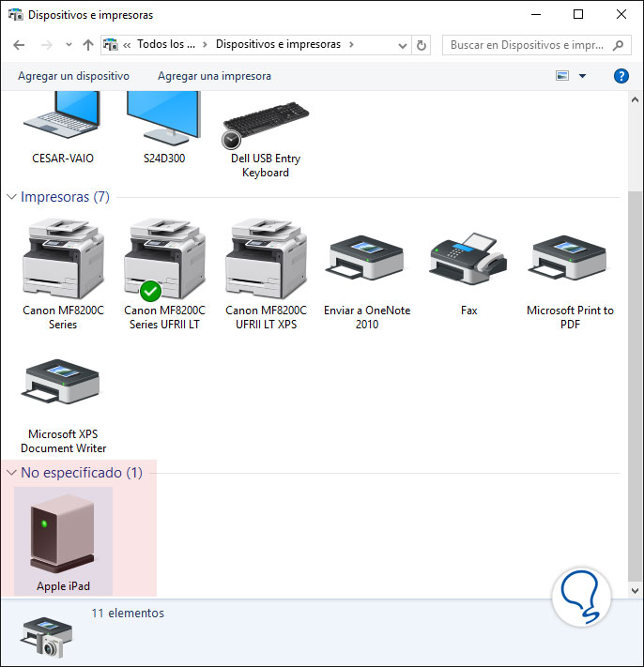Open the recent locations dropdown arrow
This screenshot has width=644, height=667.
[x=69, y=44]
